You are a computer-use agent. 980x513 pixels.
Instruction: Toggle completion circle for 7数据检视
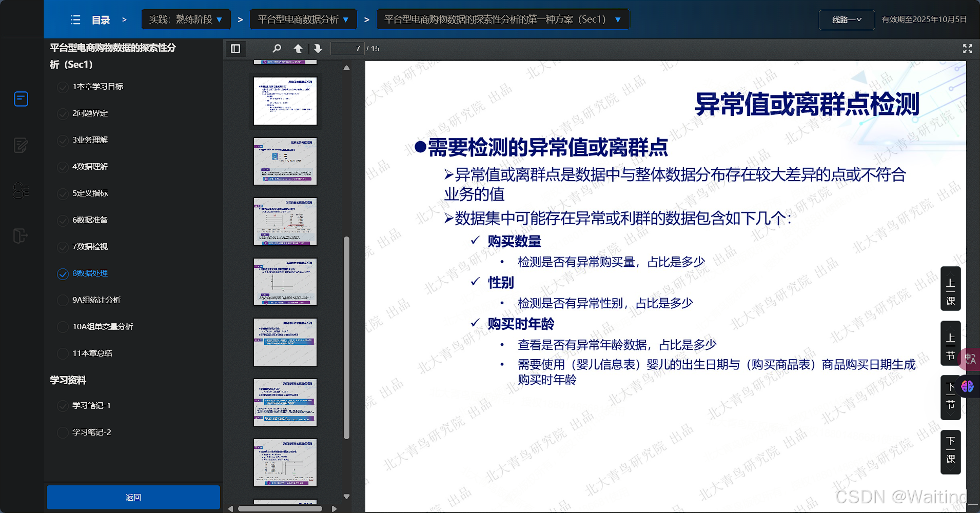pos(63,247)
